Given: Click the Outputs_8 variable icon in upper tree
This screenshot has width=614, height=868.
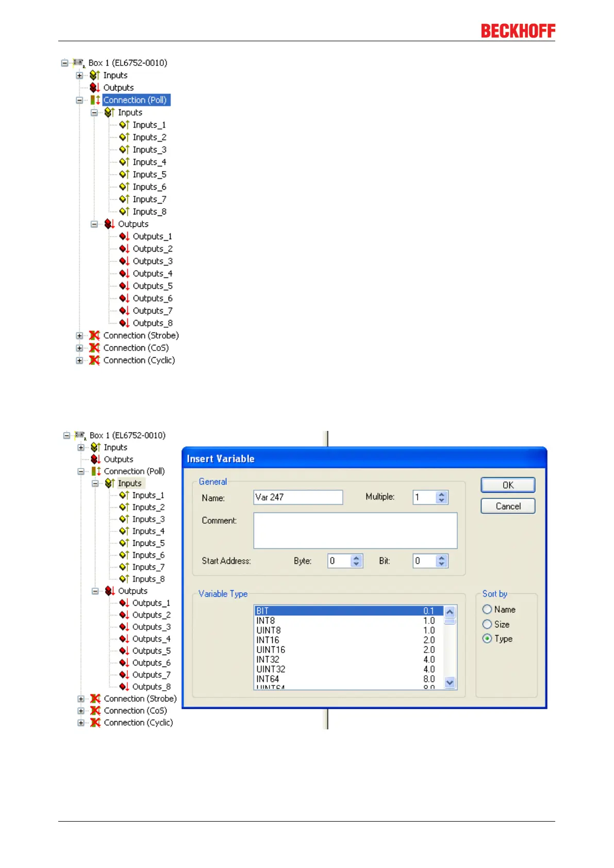Looking at the screenshot, I should click(x=124, y=323).
